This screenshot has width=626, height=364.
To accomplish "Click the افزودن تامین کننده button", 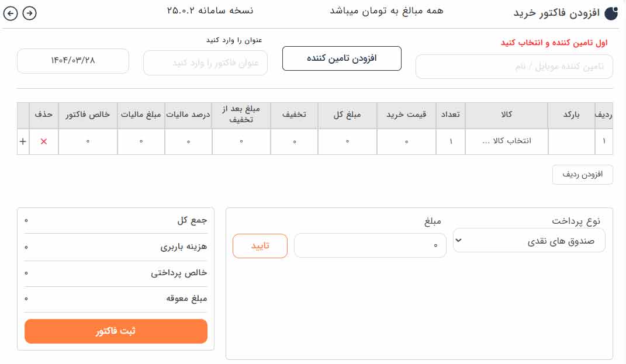I will (x=341, y=58).
